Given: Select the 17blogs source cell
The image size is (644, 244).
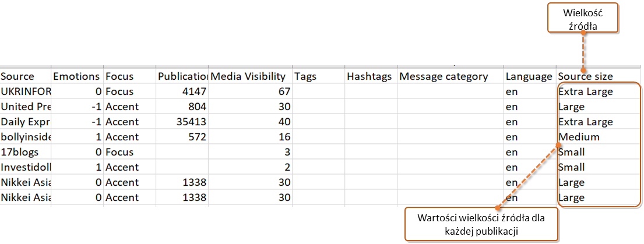Looking at the screenshot, I should (26, 152).
